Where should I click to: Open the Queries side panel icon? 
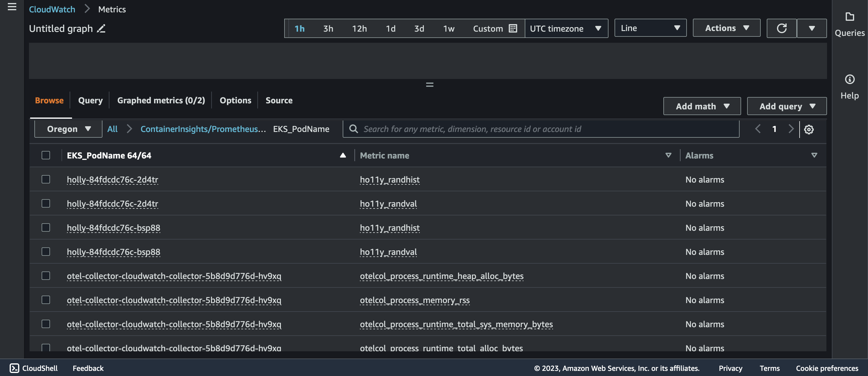coord(850,17)
